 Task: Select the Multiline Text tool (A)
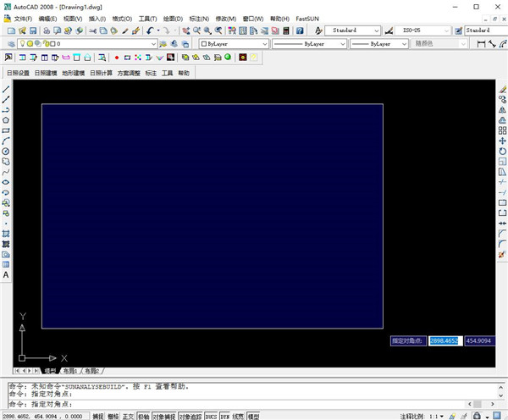6,275
